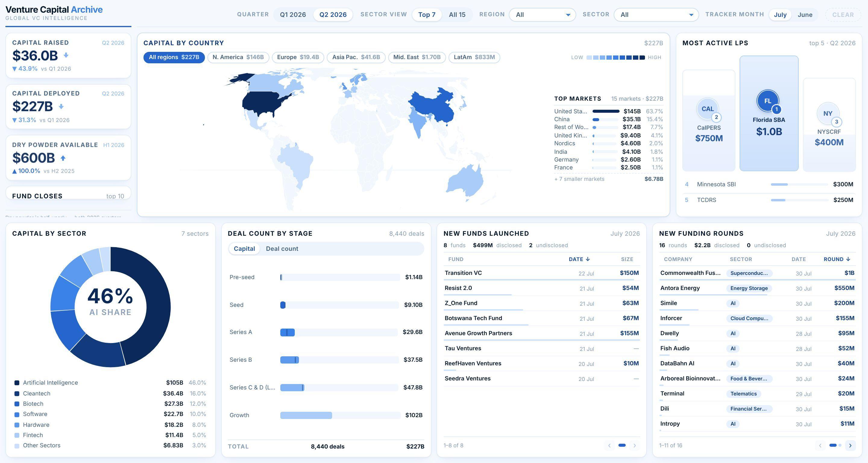Click the Minnesota SBI progress bar

(799, 184)
